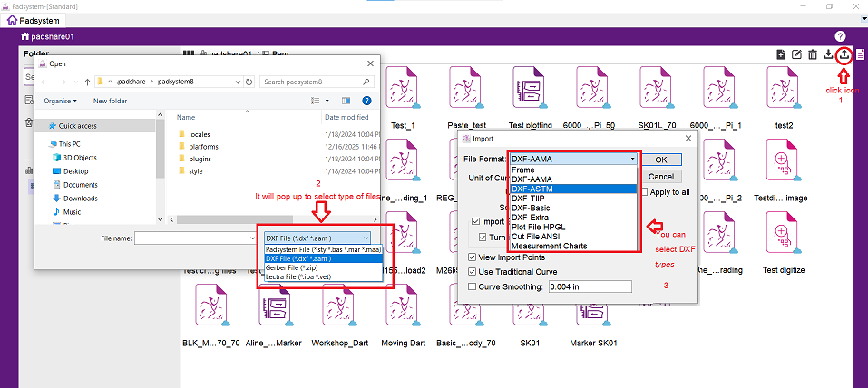Screen dimensions: 868x388
Task: Select the plugins folder
Action: (200, 159)
